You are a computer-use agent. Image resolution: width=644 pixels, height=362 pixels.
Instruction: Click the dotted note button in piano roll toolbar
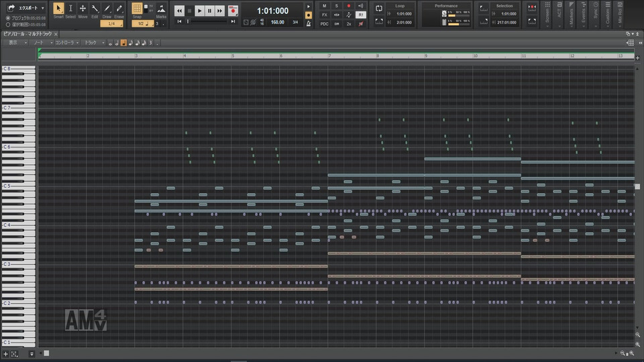[157, 43]
